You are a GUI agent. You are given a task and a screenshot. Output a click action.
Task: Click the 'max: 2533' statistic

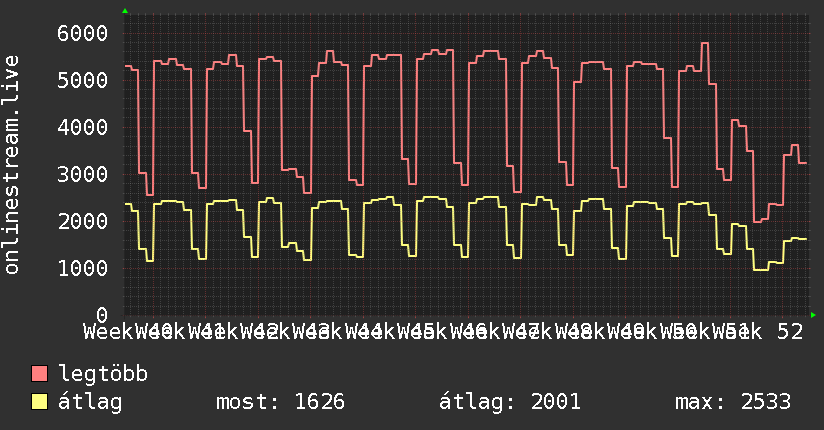(733, 402)
